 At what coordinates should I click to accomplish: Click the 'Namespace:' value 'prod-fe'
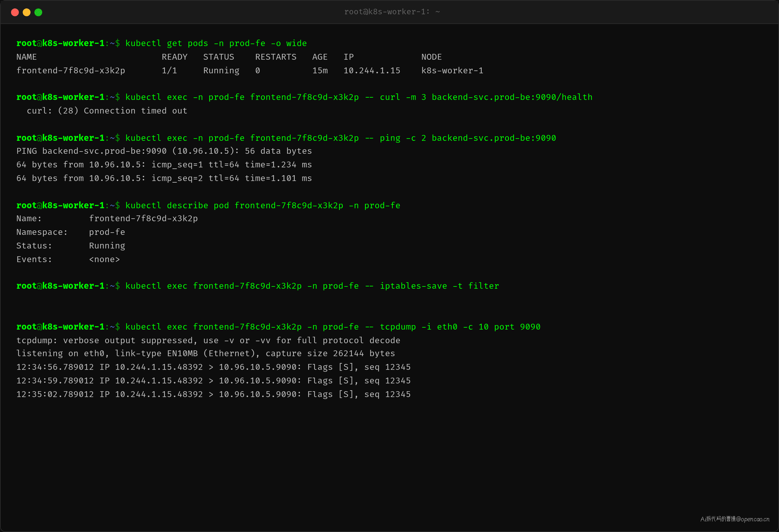(107, 232)
